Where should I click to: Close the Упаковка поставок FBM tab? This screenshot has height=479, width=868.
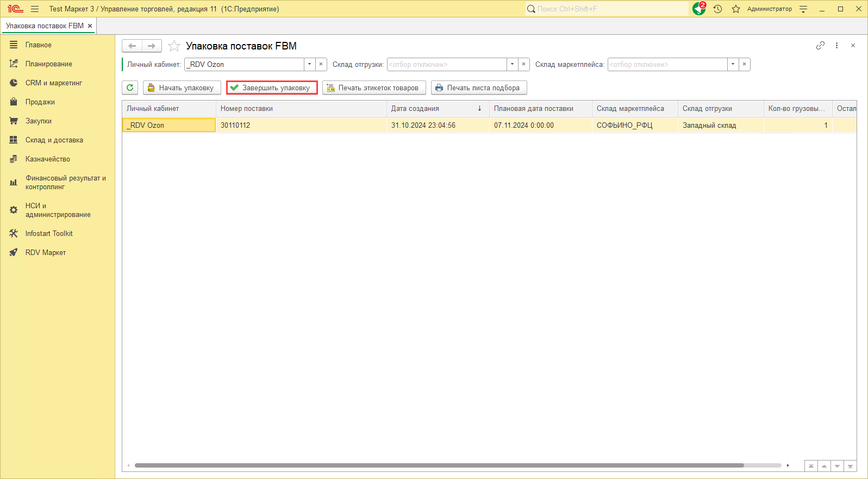90,26
